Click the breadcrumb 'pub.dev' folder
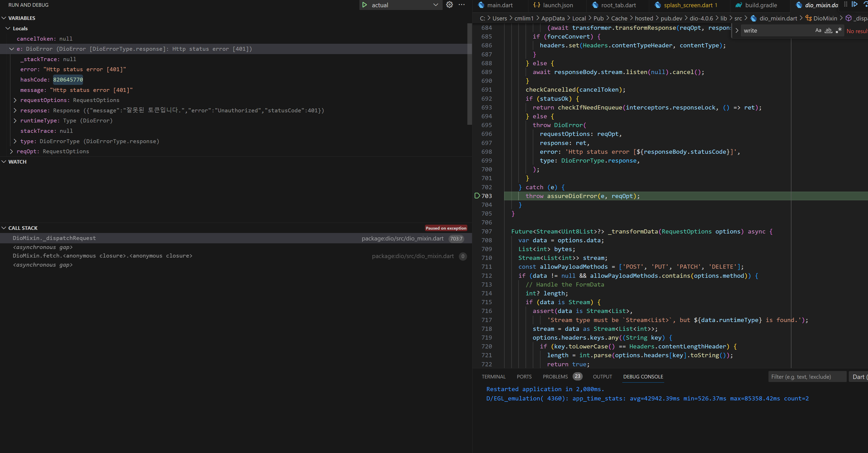Viewport: 868px width, 453px height. pos(671,18)
